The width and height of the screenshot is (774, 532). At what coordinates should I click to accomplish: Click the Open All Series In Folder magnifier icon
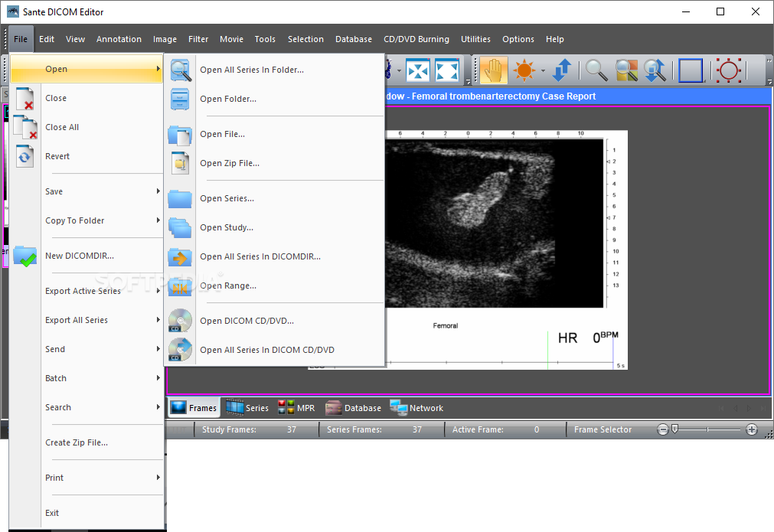180,70
